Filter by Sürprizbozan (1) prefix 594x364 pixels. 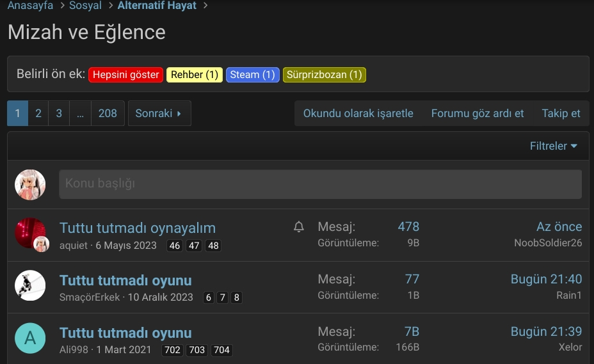[325, 75]
